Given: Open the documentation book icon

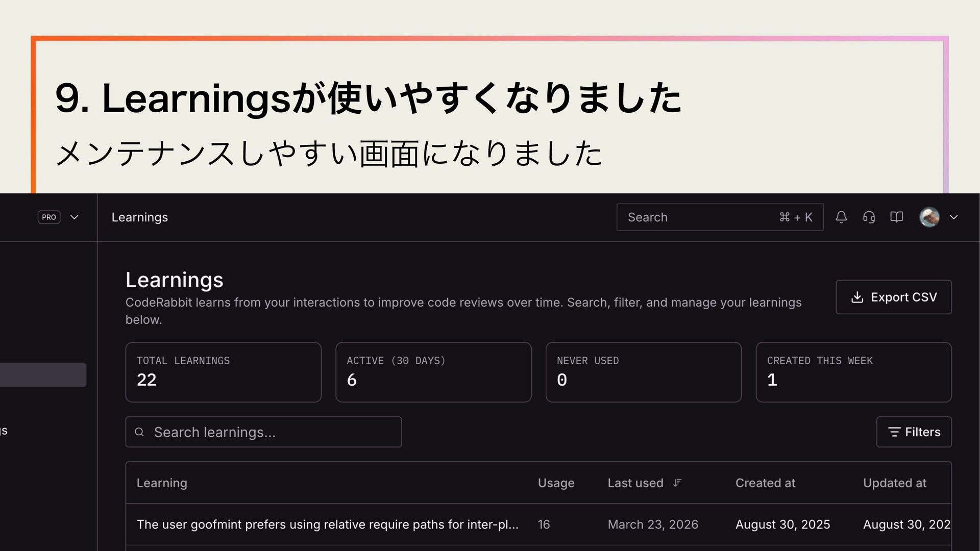Looking at the screenshot, I should point(896,217).
